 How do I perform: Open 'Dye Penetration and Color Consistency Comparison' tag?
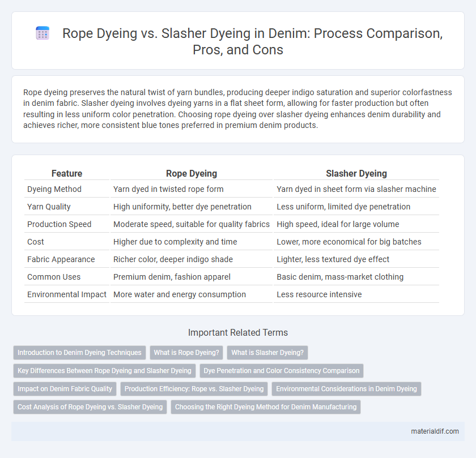[282, 371]
